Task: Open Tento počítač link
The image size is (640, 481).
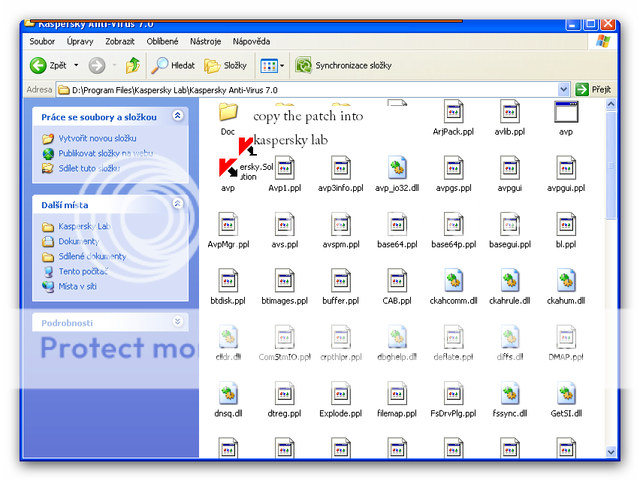Action: [83, 272]
